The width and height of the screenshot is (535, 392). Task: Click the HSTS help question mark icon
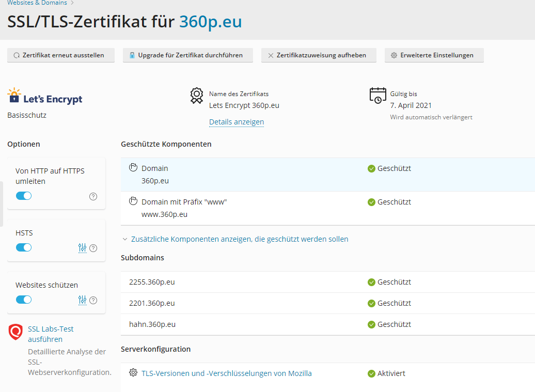coord(93,248)
